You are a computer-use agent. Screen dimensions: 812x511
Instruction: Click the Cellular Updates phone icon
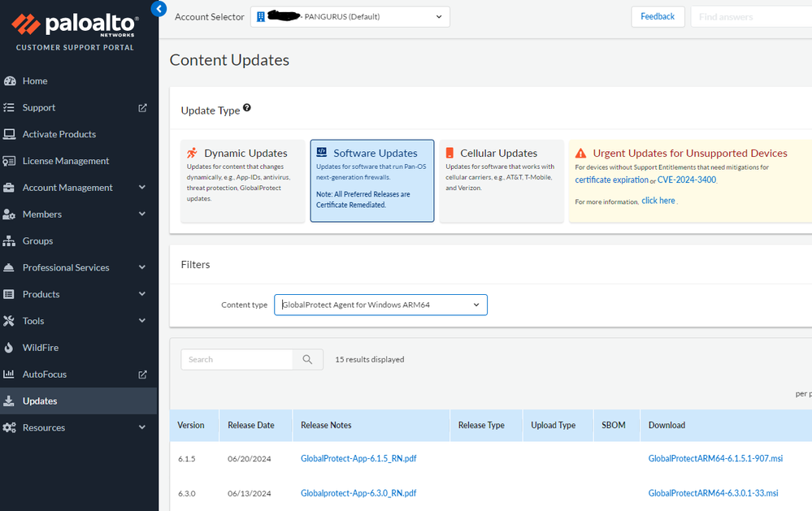(x=449, y=153)
